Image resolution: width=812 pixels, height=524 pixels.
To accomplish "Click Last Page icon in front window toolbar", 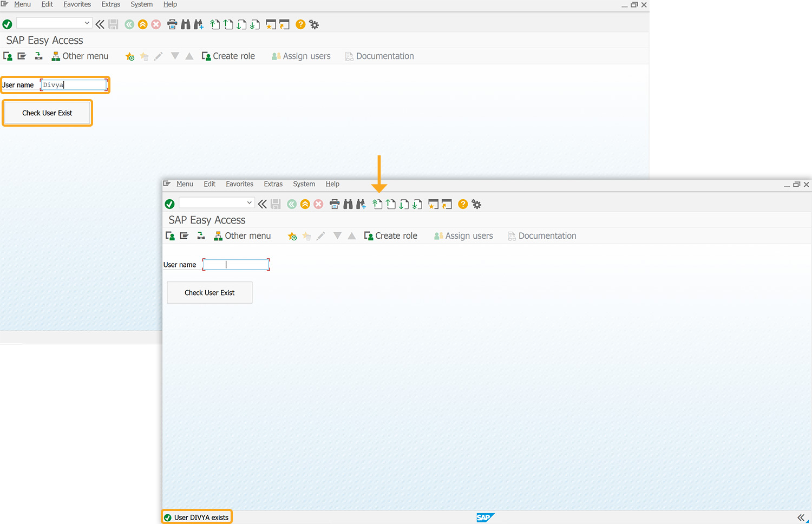I will tap(417, 204).
